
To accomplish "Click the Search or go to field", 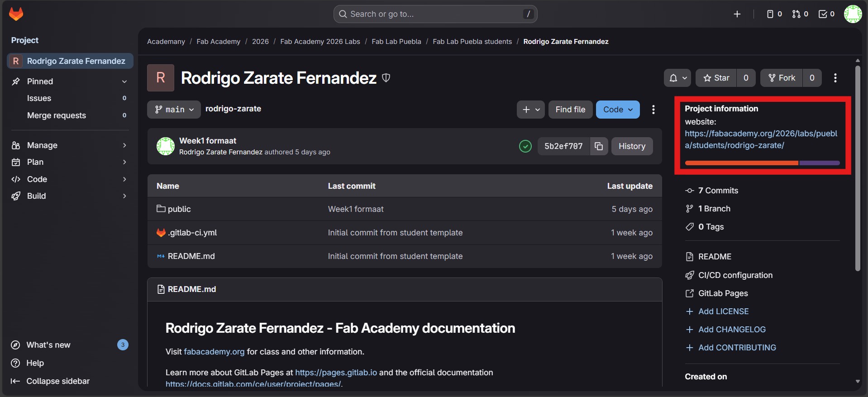I will click(435, 14).
